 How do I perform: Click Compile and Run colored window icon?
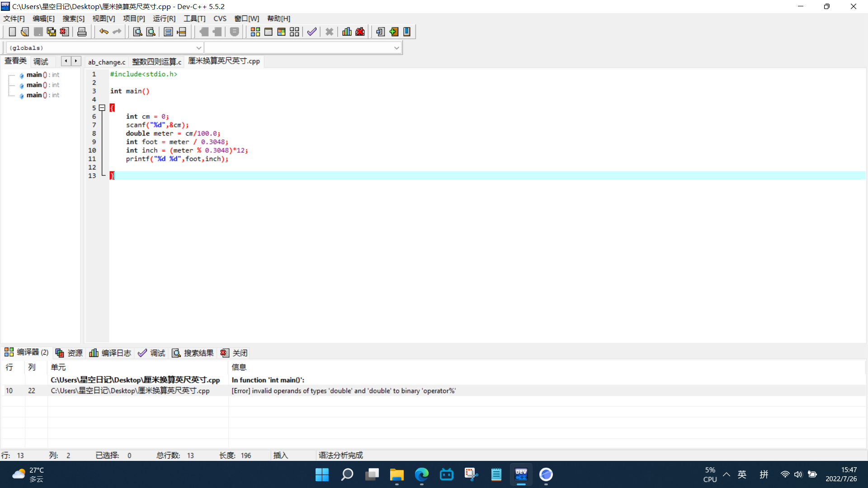(x=281, y=32)
